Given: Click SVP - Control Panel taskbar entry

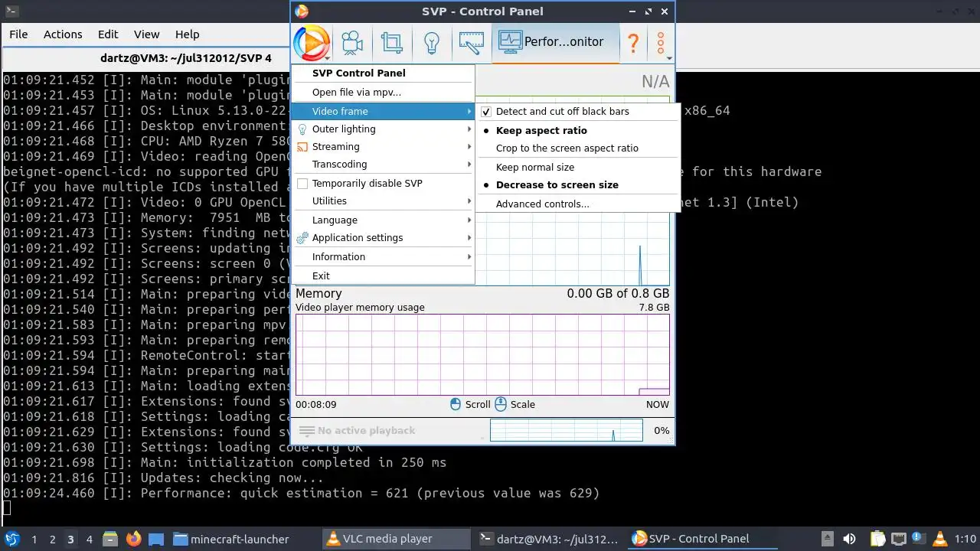Looking at the screenshot, I should tap(701, 539).
